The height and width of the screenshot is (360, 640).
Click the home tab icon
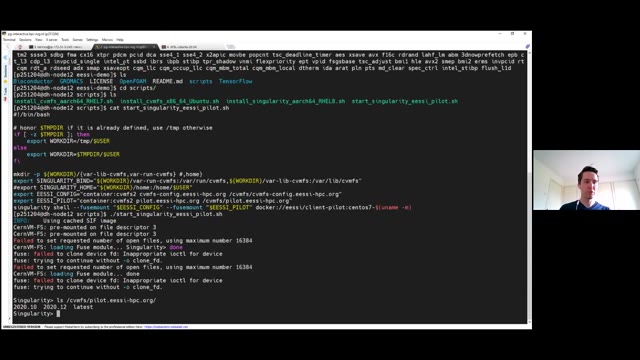point(20,47)
